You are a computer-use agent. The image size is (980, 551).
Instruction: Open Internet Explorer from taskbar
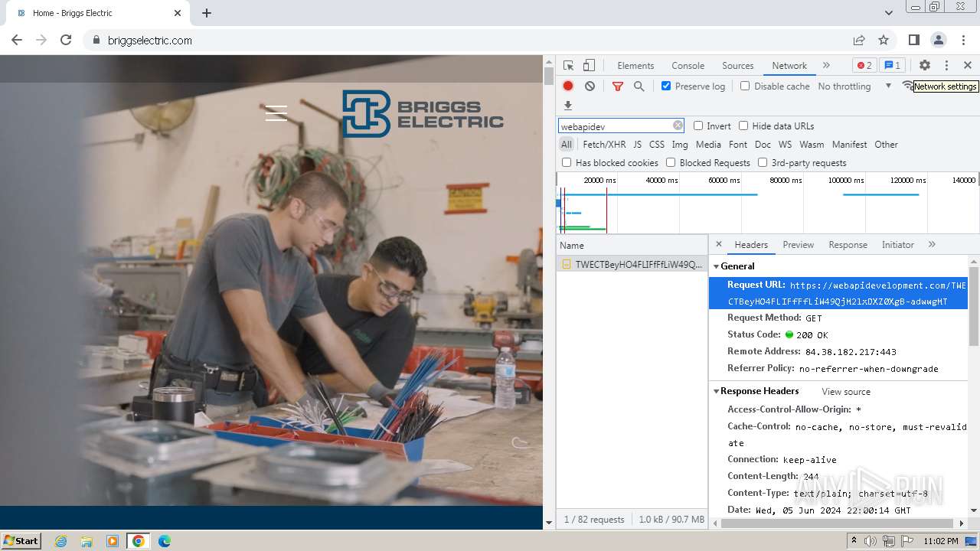60,541
